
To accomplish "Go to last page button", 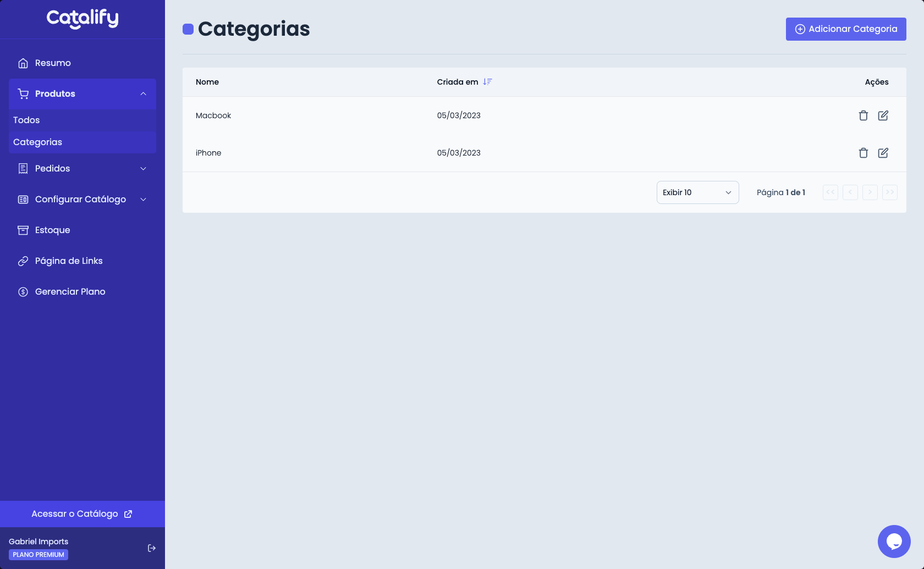I will coord(890,192).
